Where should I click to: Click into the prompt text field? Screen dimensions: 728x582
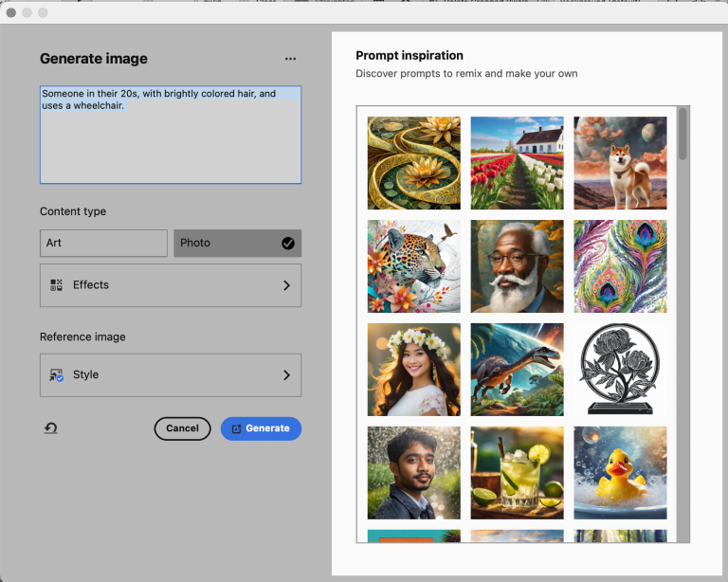click(171, 142)
